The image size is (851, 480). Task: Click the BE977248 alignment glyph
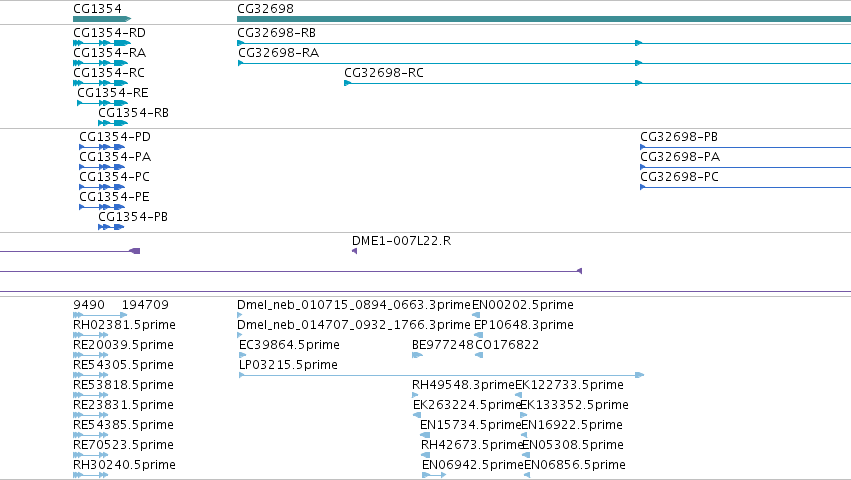[417, 355]
